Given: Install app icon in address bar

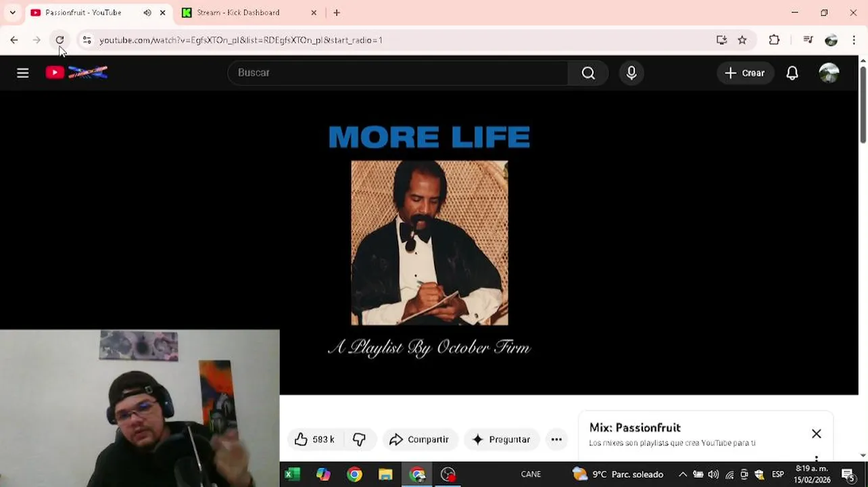Looking at the screenshot, I should (721, 40).
